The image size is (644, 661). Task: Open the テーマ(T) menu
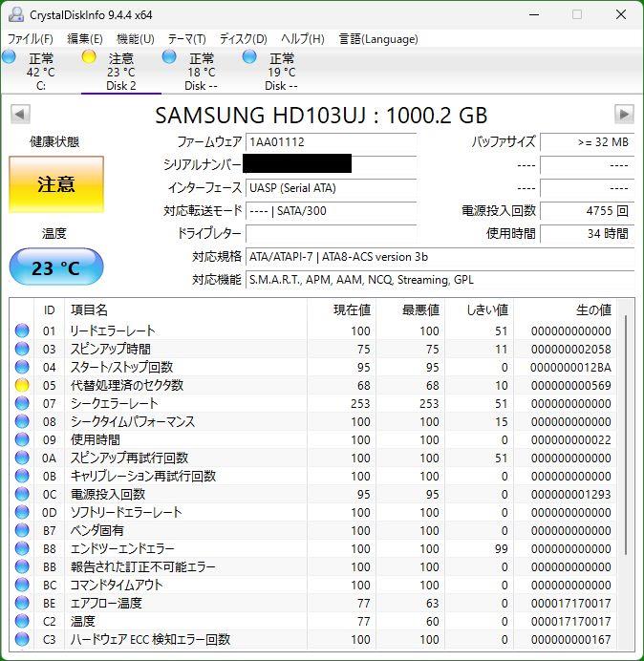click(x=186, y=39)
